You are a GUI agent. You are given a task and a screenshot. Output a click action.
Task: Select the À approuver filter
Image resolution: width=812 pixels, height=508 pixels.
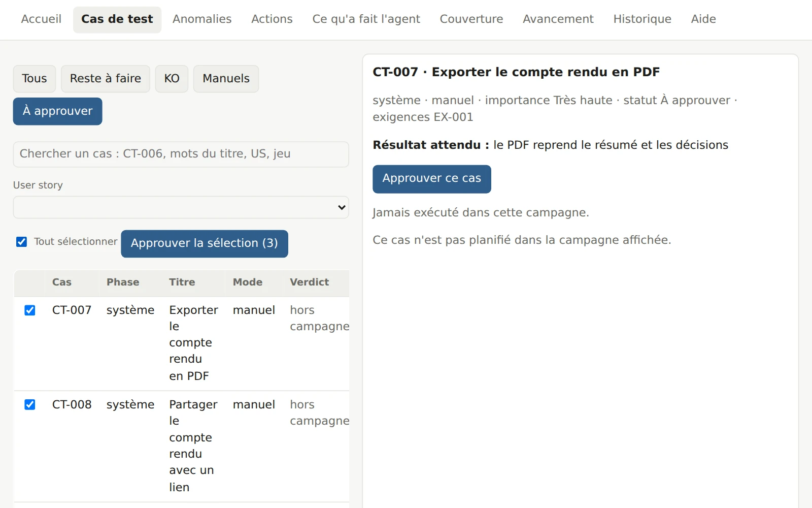(58, 111)
